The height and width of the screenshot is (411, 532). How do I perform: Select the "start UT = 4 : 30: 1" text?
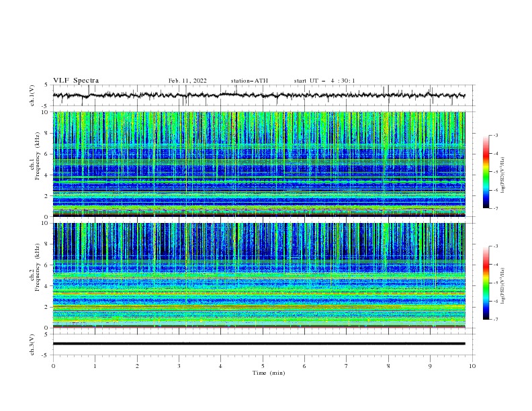coord(324,81)
